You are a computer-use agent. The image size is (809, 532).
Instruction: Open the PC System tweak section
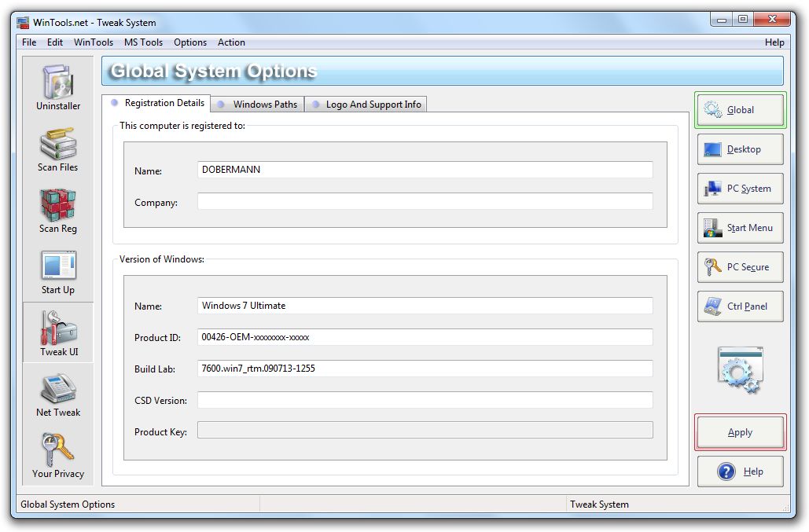[x=741, y=189]
